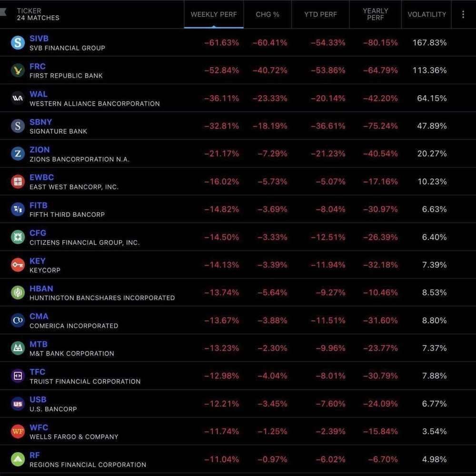Sort by the CHG % column header

click(x=268, y=14)
